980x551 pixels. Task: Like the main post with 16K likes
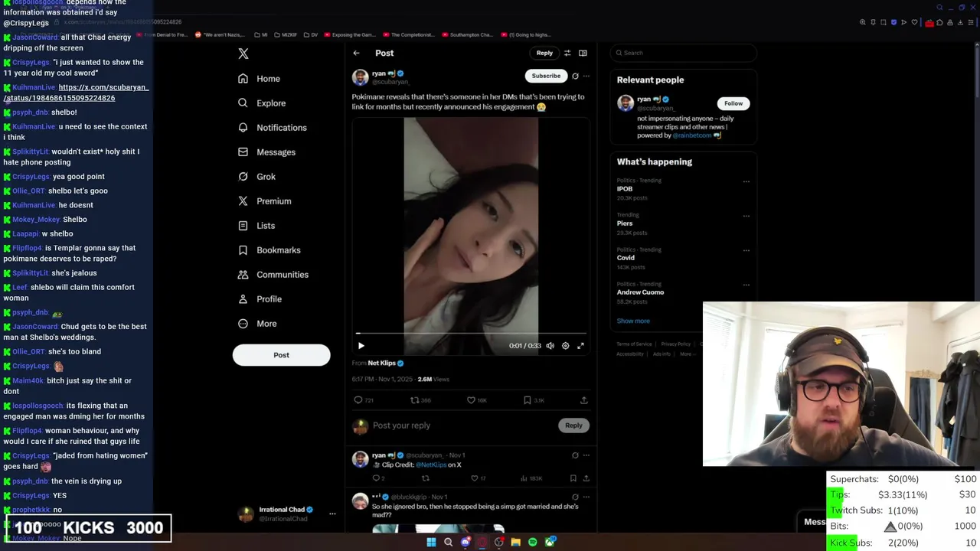pyautogui.click(x=476, y=400)
